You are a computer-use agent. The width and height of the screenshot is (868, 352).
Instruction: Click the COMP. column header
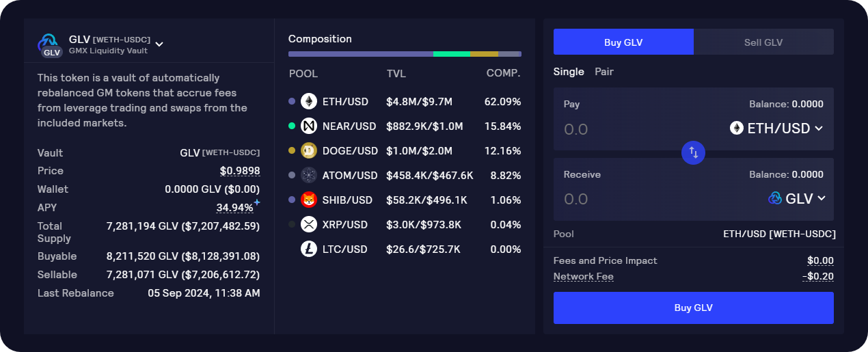tap(504, 73)
